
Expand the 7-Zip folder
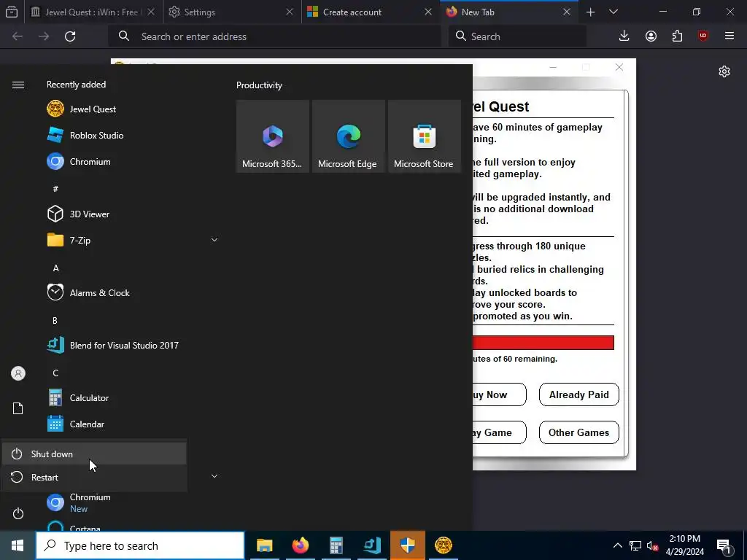214,240
